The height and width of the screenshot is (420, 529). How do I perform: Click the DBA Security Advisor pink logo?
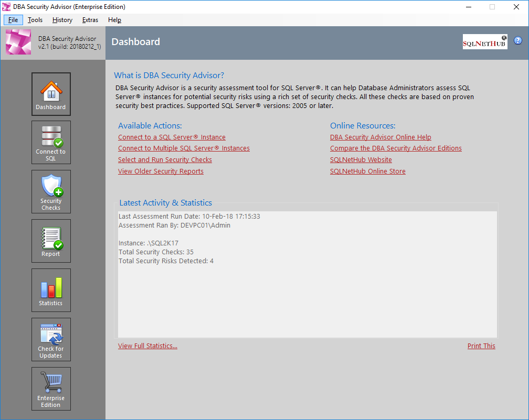coord(18,42)
